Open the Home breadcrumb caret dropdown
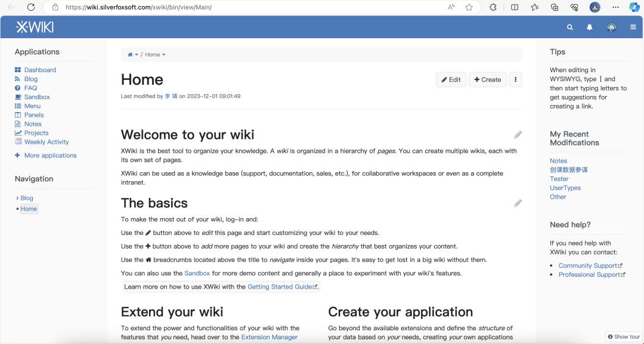Screen dimensions: 644x344 163,55
